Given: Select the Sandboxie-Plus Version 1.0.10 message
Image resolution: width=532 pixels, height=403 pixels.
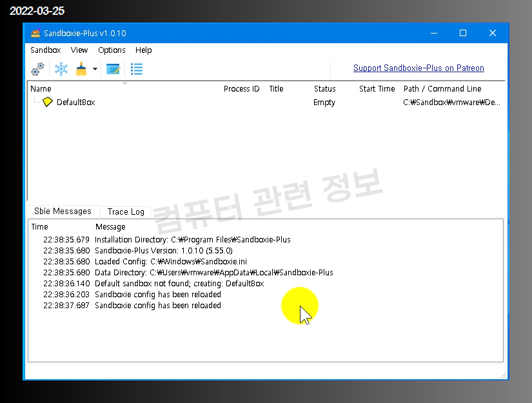Looking at the screenshot, I should pos(266,250).
